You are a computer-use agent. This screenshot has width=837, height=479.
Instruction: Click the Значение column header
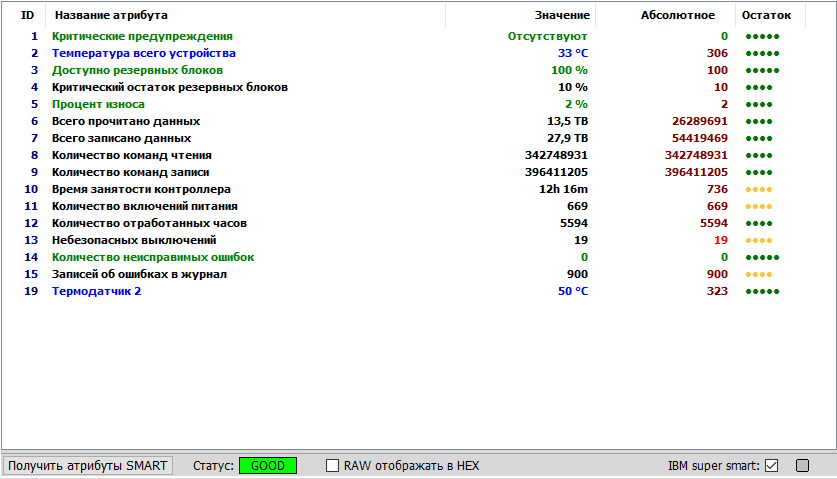562,15
